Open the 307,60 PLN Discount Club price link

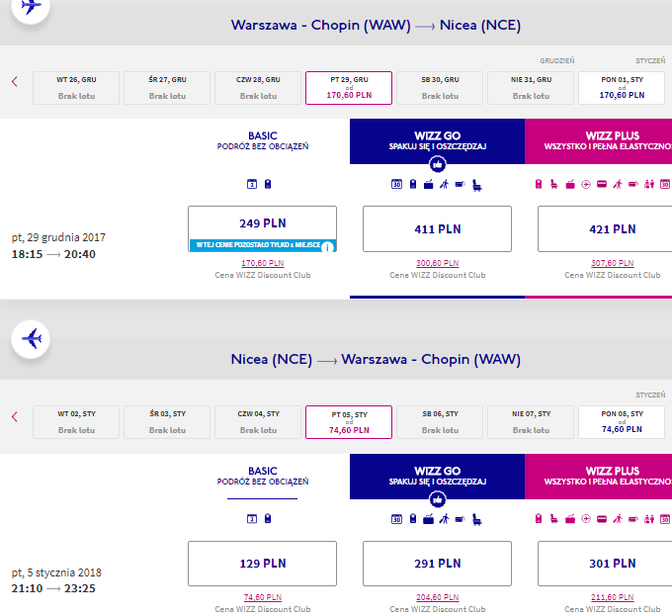click(613, 263)
